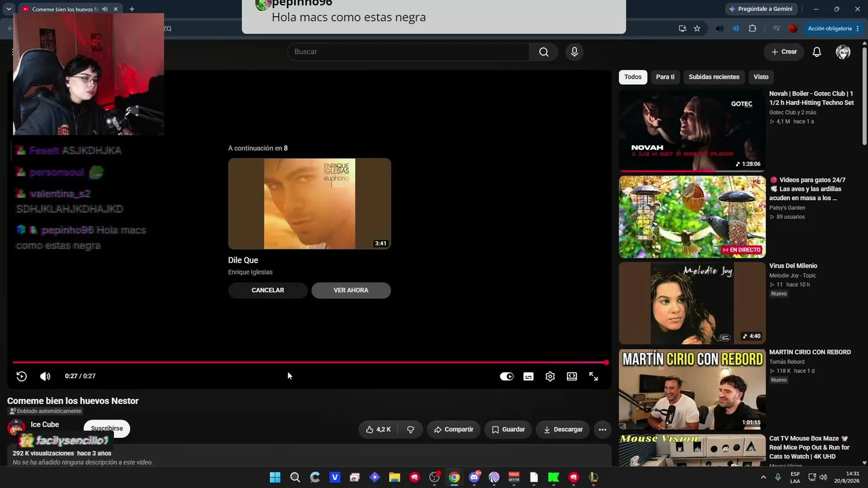868x488 pixels.
Task: Open a new browser tab
Action: (132, 9)
